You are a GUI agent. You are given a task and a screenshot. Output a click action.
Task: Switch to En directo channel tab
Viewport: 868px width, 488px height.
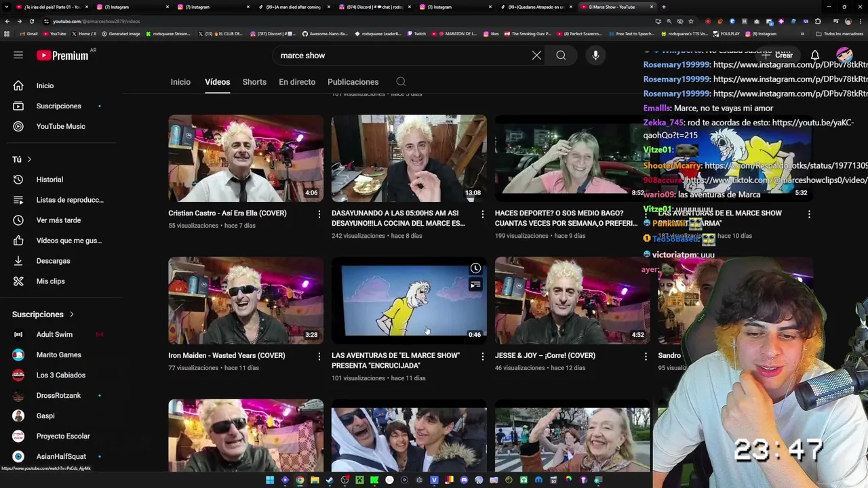297,82
